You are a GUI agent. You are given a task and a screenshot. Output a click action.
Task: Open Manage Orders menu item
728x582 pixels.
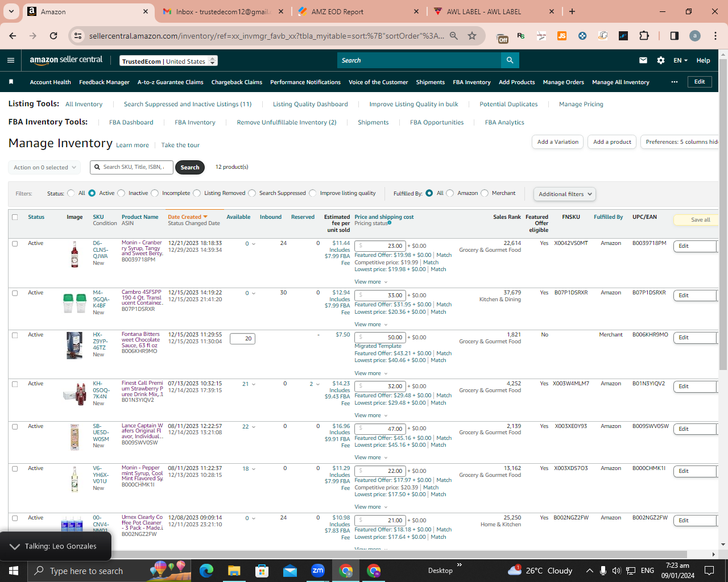coord(563,82)
